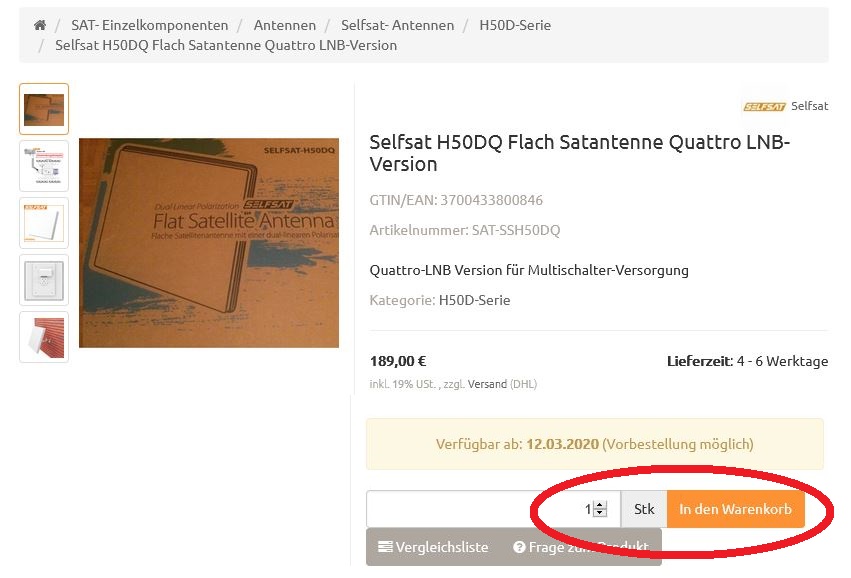Image resolution: width=851 pixels, height=578 pixels.
Task: Go to Antennen breadcrumb
Action: 285,25
